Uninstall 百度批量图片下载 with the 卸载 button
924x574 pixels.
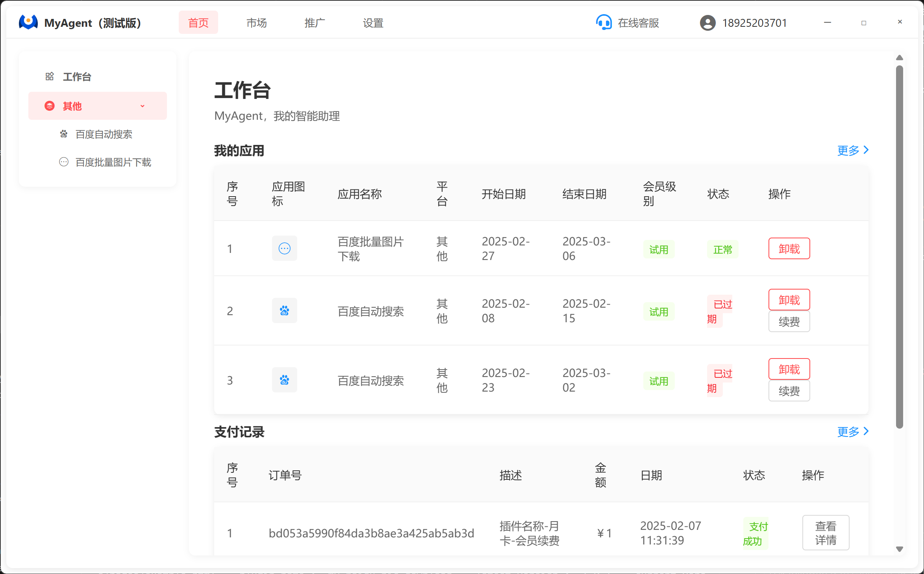tap(789, 249)
